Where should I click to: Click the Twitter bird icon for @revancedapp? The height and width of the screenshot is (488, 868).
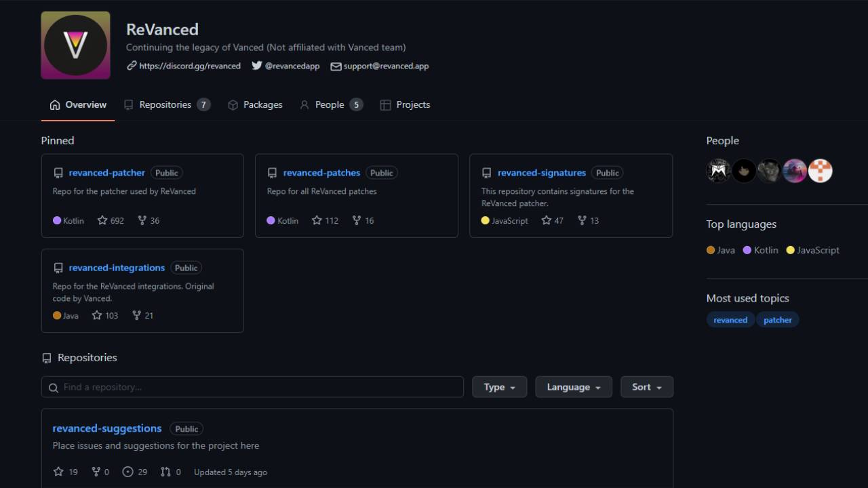256,66
